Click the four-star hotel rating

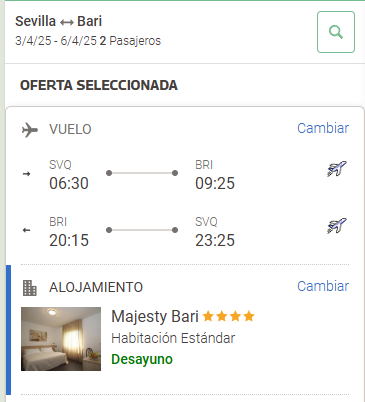pos(229,316)
